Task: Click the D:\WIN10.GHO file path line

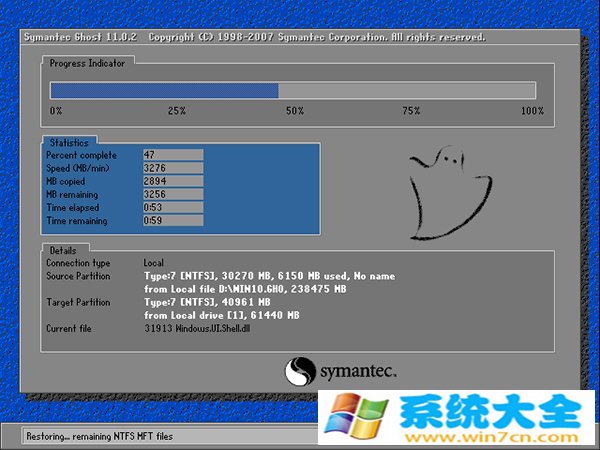Action: (245, 289)
